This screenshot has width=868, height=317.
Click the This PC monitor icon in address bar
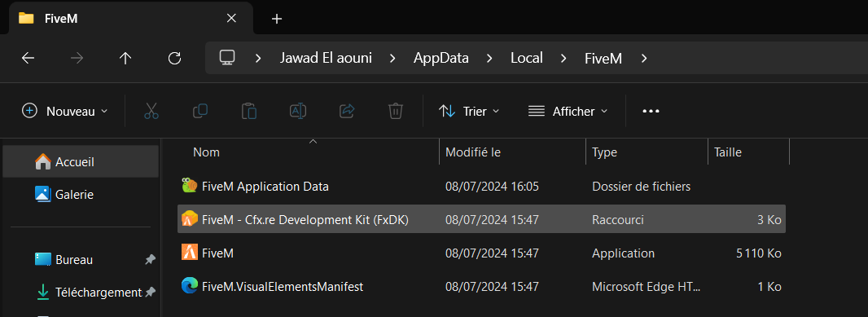226,58
